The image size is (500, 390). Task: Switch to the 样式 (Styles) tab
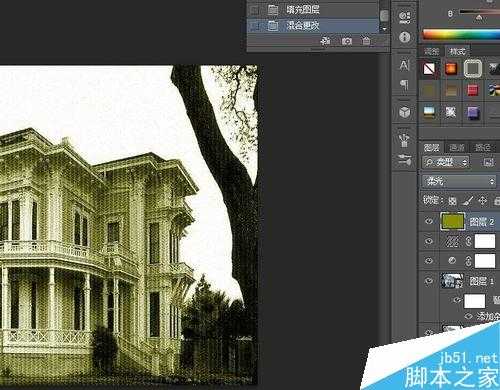pyautogui.click(x=458, y=51)
